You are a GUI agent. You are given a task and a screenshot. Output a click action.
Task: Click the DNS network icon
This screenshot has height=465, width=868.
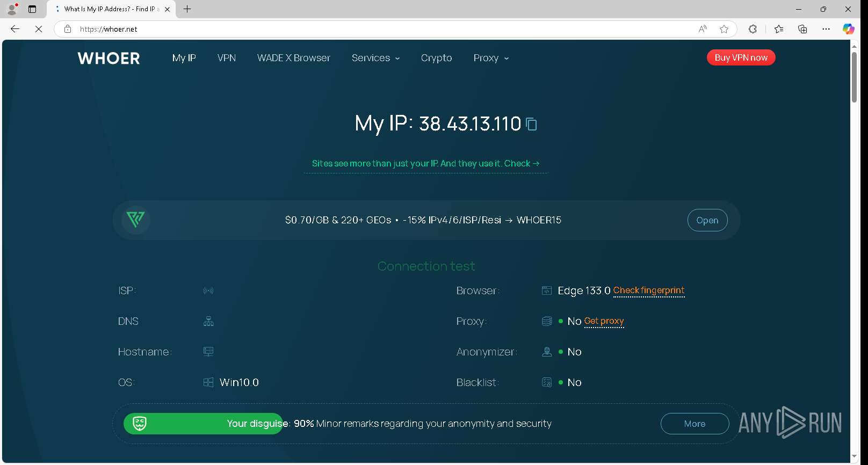point(208,321)
